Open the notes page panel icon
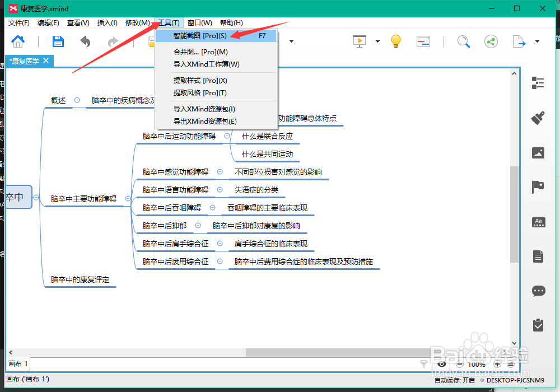 coord(538,256)
